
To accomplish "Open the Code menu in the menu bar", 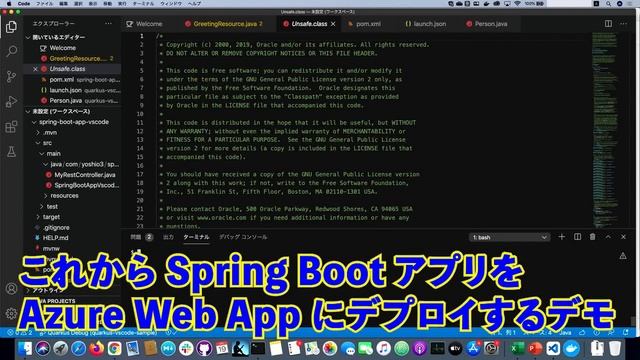I will (24, 3).
